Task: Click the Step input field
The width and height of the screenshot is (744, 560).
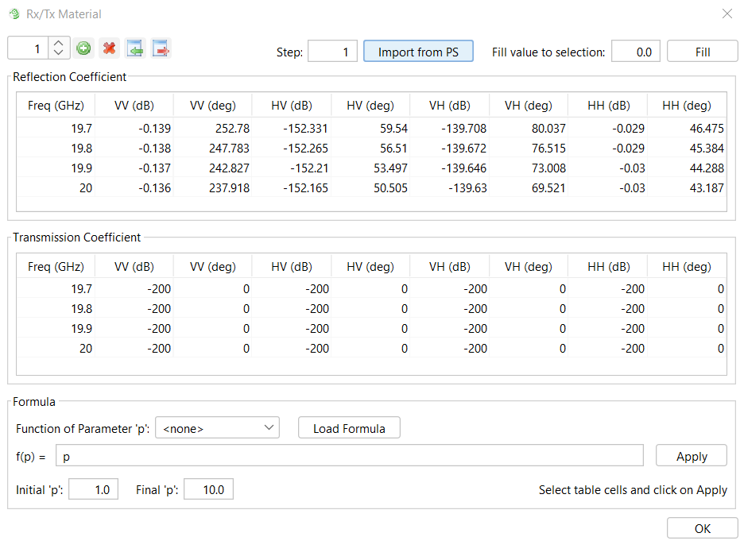Action: pyautogui.click(x=332, y=52)
